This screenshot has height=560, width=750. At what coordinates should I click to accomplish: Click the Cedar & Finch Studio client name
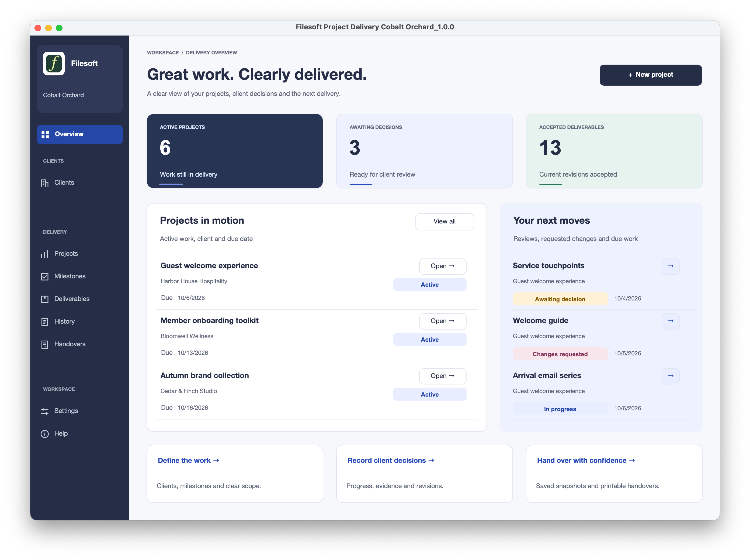(189, 391)
